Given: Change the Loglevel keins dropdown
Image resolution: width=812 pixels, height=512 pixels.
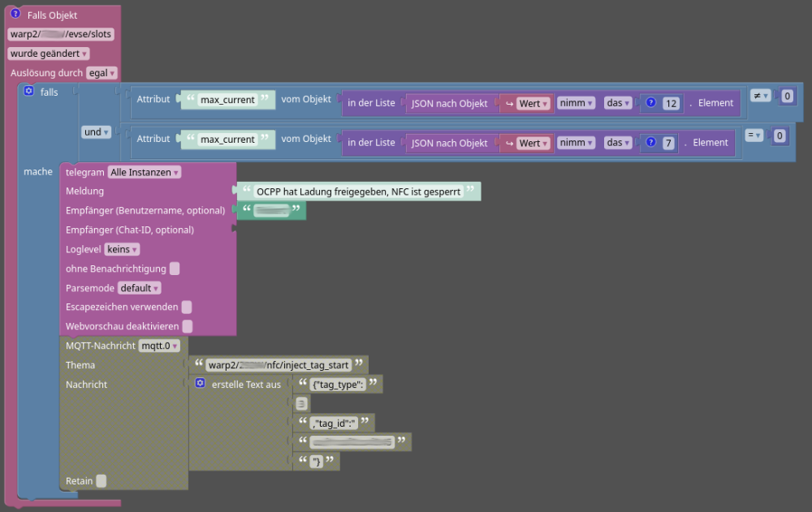Looking at the screenshot, I should 122,249.
